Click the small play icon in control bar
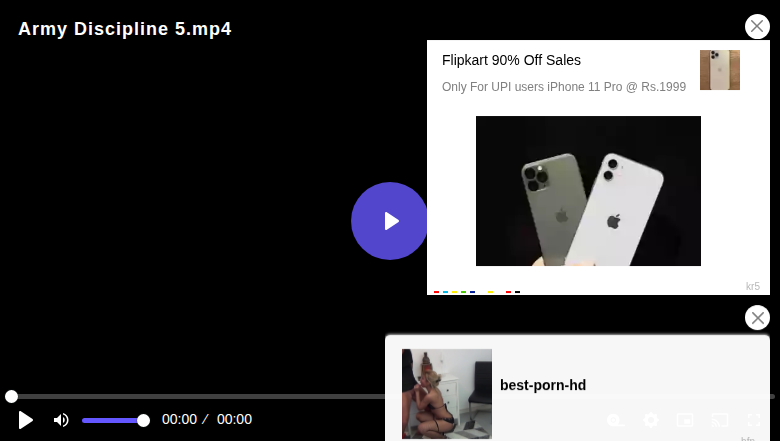 coord(25,420)
